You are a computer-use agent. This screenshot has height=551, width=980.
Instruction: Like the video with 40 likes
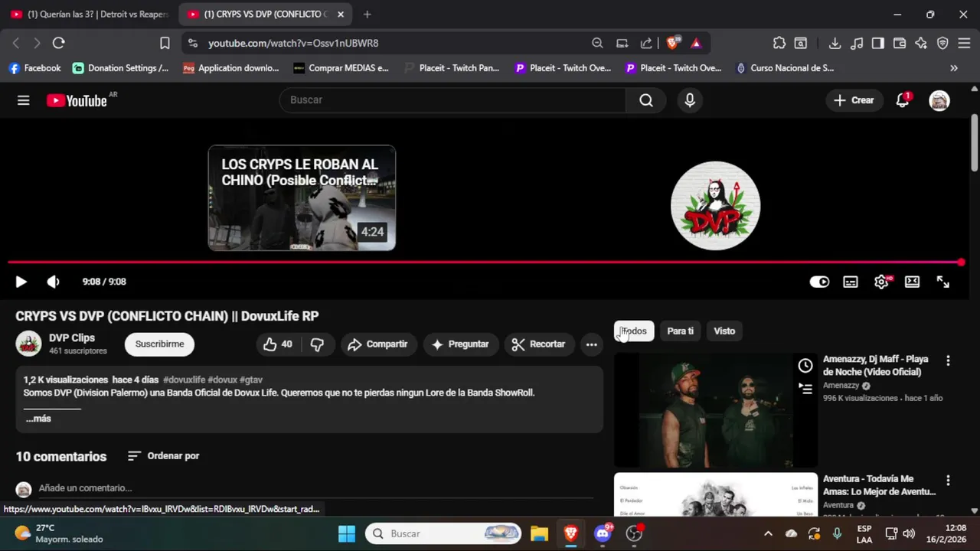(x=277, y=344)
